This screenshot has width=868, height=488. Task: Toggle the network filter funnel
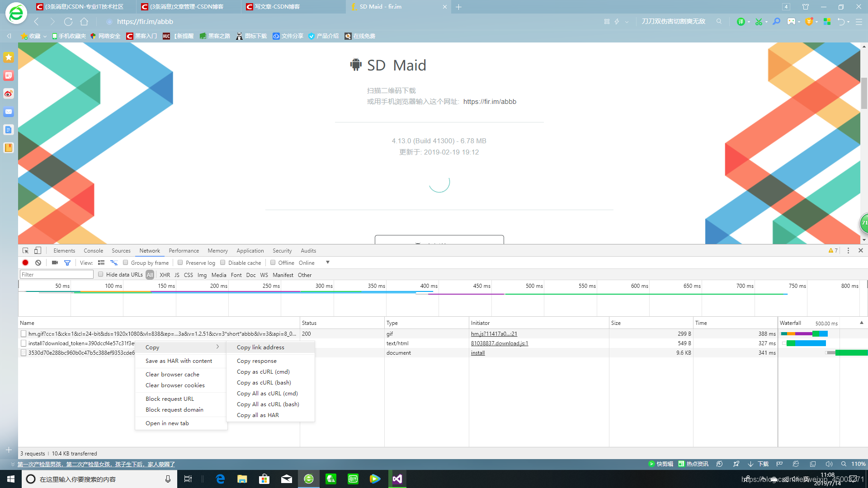67,263
